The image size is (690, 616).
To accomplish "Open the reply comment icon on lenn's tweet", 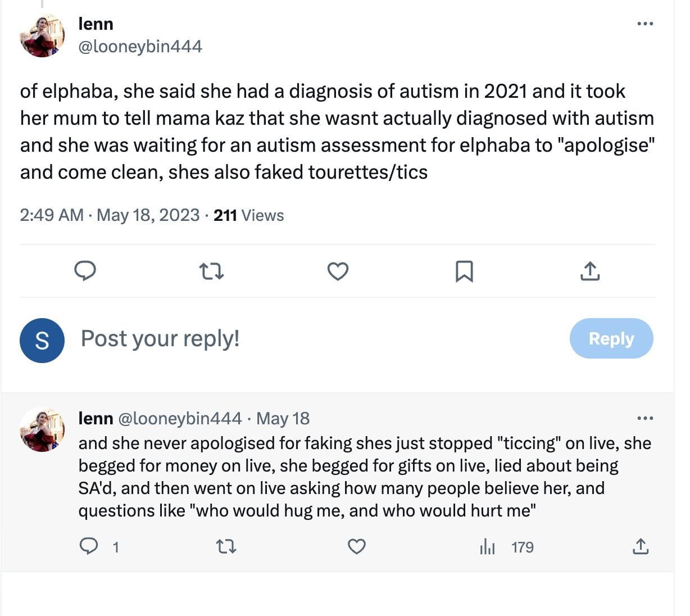I will point(85,271).
